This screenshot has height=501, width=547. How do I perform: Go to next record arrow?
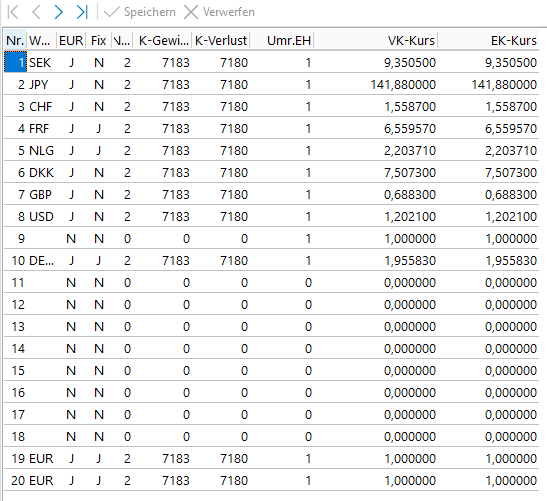point(59,12)
